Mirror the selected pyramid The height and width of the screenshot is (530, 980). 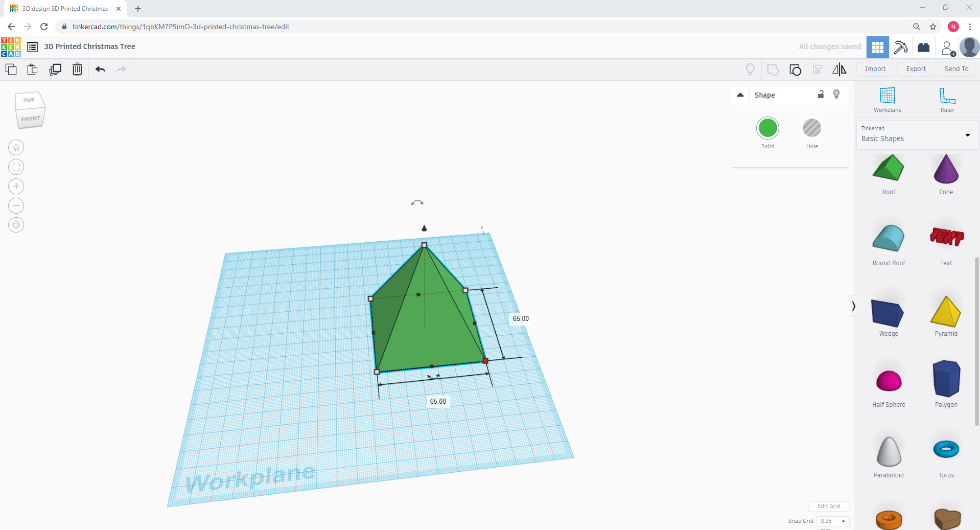coord(839,70)
